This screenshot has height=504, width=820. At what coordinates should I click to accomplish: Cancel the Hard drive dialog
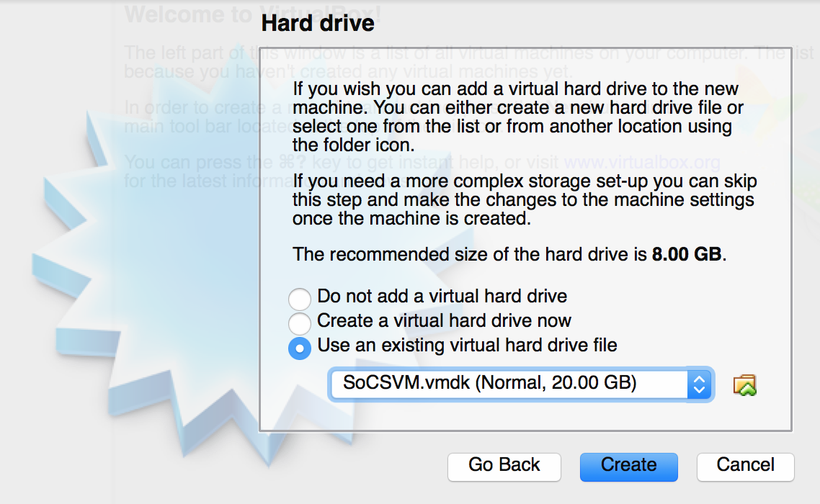pyautogui.click(x=745, y=466)
